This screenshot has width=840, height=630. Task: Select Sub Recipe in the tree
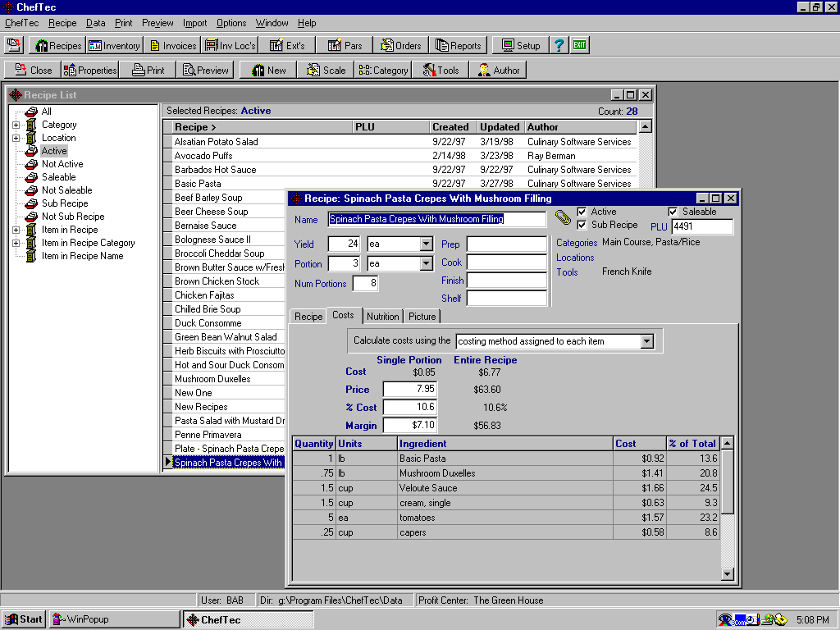point(65,203)
